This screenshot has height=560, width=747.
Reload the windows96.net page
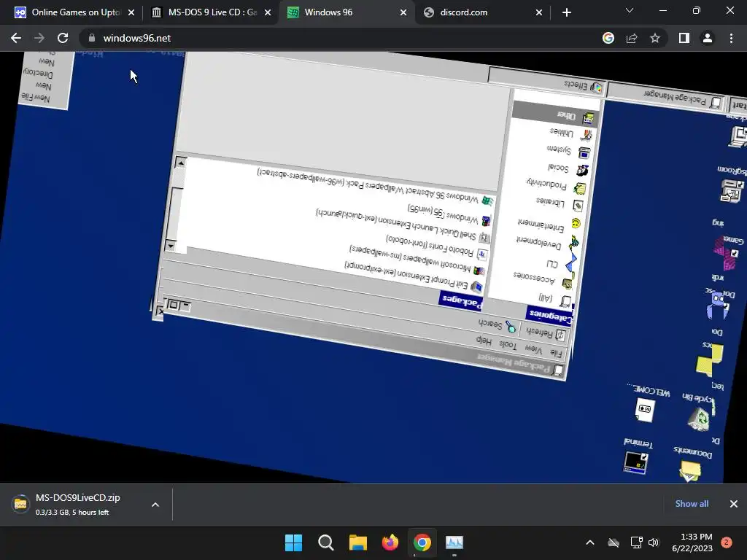pyautogui.click(x=63, y=38)
